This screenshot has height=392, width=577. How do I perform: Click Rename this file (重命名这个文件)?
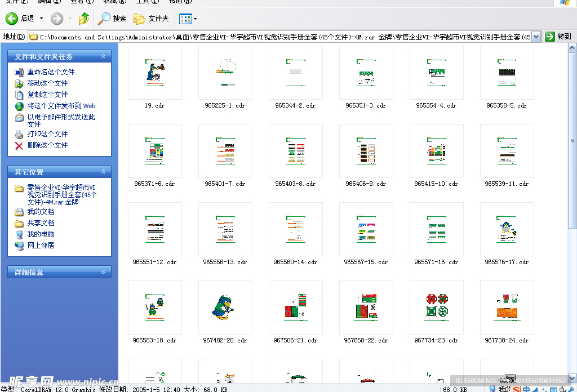click(51, 72)
